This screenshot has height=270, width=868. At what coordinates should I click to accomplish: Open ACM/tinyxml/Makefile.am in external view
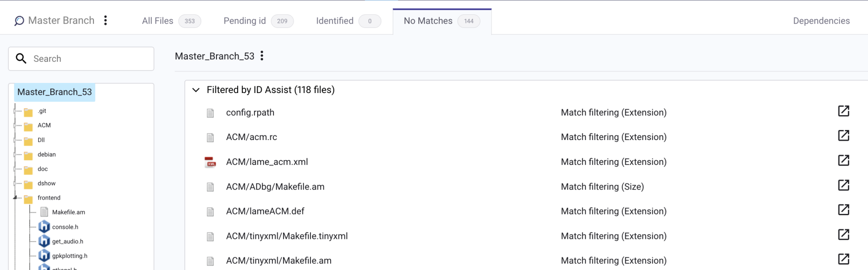(x=844, y=259)
